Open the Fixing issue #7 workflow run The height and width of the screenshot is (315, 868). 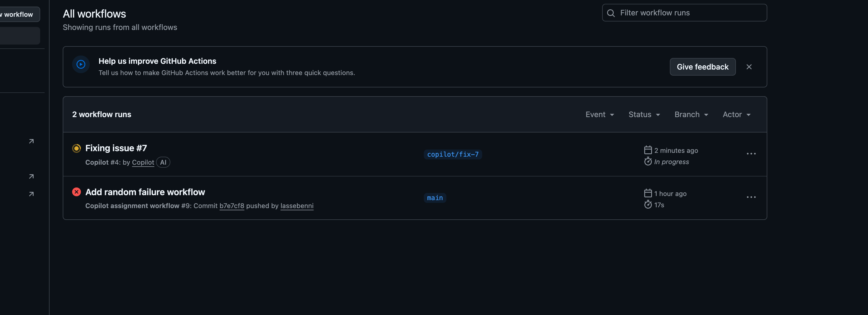(x=116, y=148)
